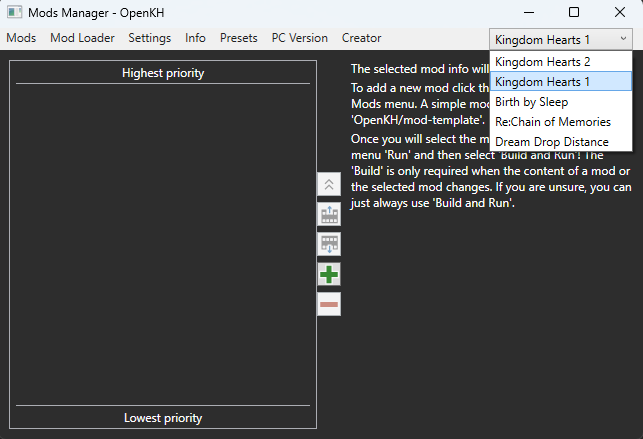The width and height of the screenshot is (643, 439).
Task: Add a new mod with green plus
Action: pos(329,274)
